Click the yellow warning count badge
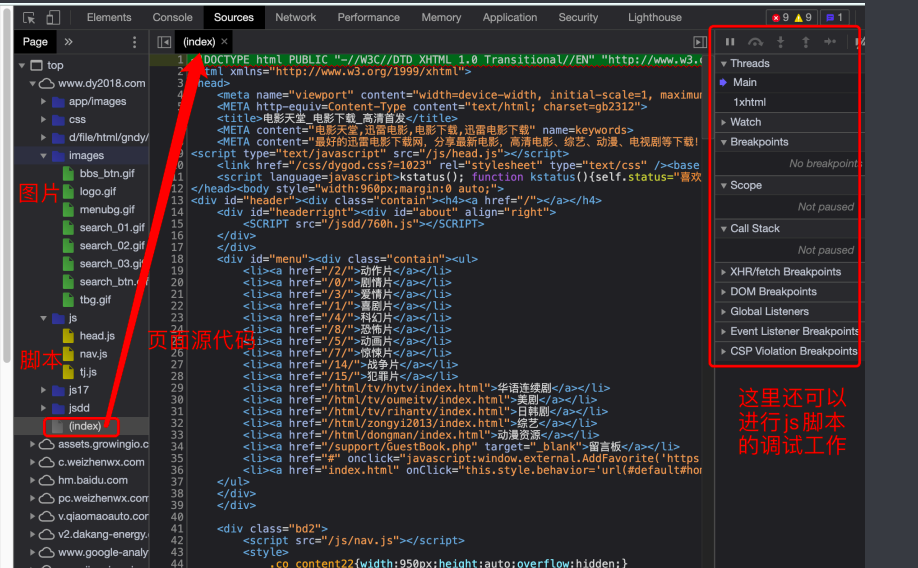The height and width of the screenshot is (568, 918). click(x=803, y=18)
